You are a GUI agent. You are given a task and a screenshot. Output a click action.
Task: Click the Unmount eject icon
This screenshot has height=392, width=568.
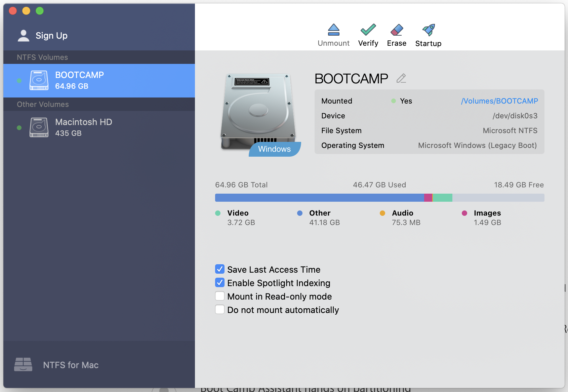[333, 30]
